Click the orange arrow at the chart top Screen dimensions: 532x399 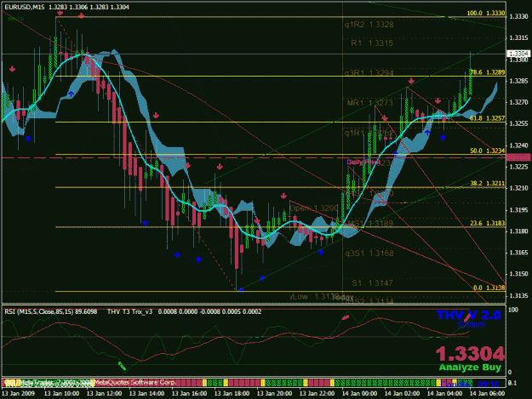coord(81,16)
